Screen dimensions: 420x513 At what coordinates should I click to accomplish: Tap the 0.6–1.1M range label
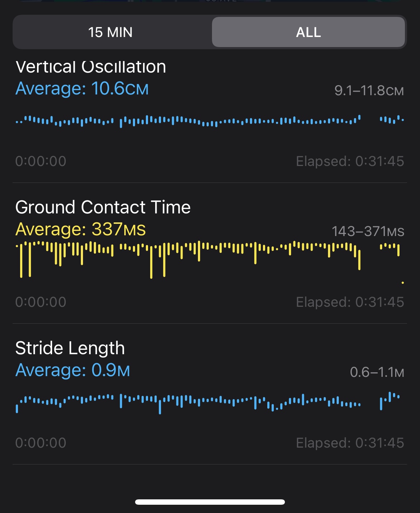(x=377, y=372)
